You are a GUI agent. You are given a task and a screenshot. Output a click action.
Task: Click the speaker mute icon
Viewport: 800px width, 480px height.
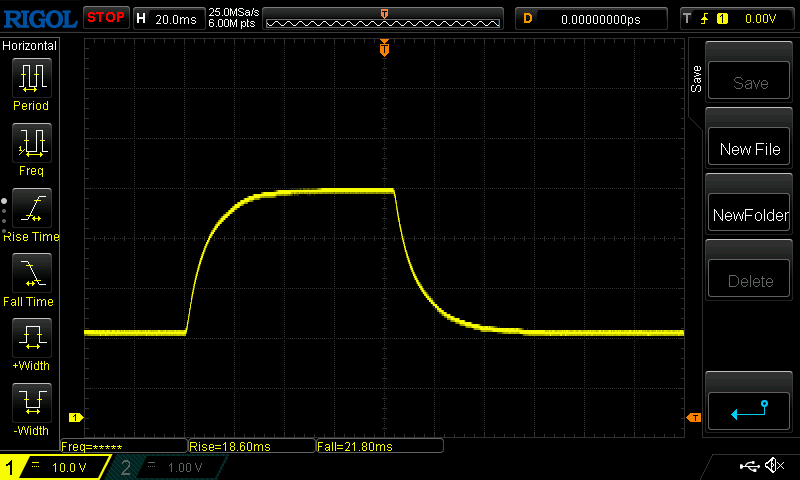[773, 466]
